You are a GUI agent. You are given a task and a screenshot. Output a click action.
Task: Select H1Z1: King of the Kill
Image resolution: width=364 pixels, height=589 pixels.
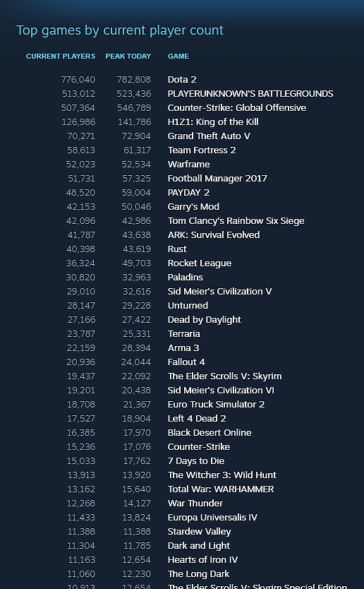[213, 122]
